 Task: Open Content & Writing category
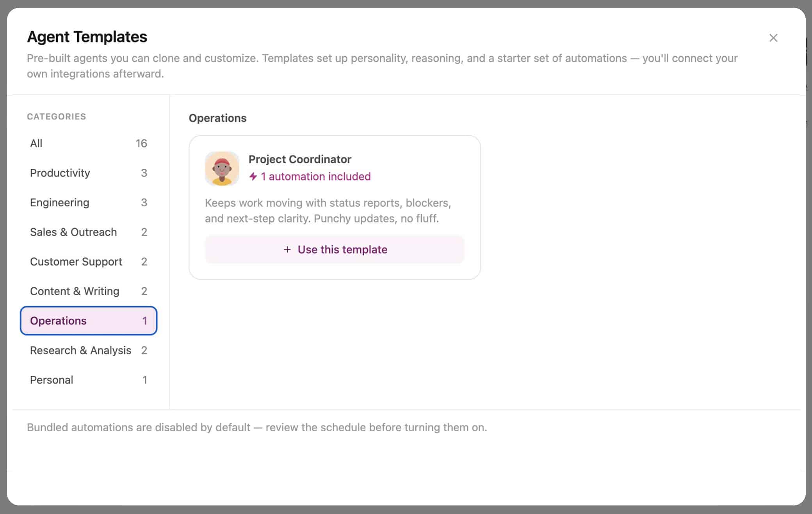[x=89, y=291]
